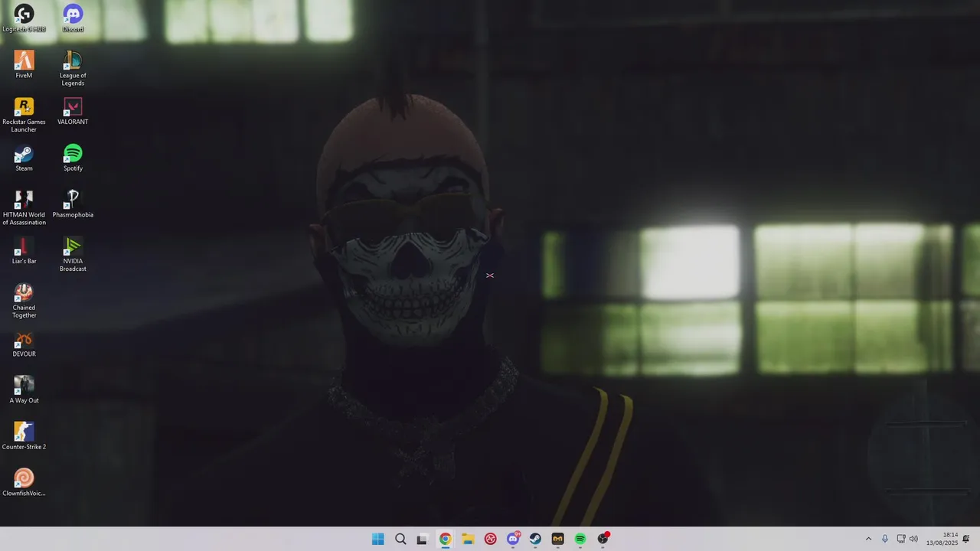Image resolution: width=980 pixels, height=551 pixels.
Task: Select the ClownfishVoice desktop icon
Action: click(24, 483)
